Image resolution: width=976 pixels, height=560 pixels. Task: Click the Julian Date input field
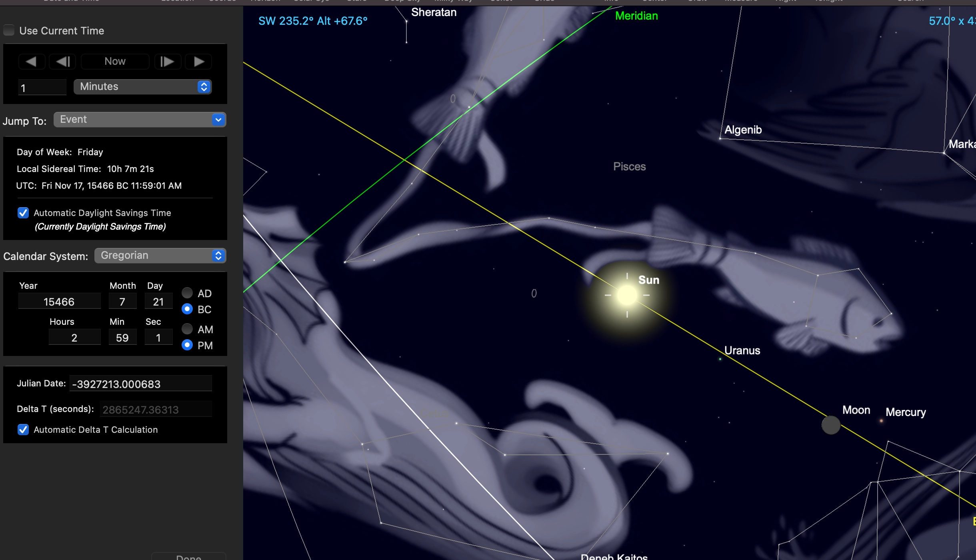[140, 384]
